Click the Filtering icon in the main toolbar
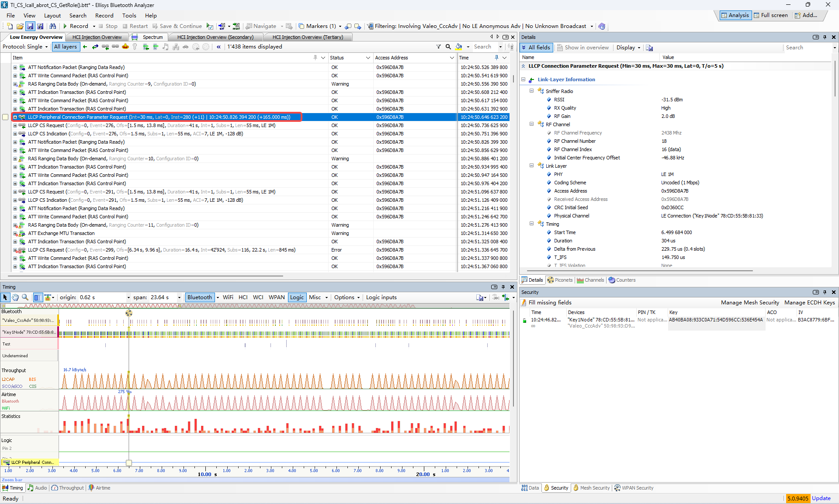This screenshot has width=839, height=504. 370,26
